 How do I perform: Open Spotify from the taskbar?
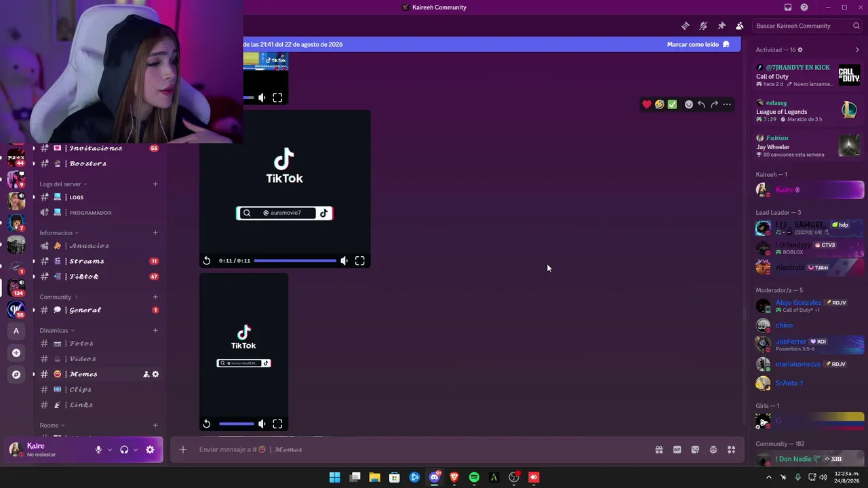click(474, 477)
